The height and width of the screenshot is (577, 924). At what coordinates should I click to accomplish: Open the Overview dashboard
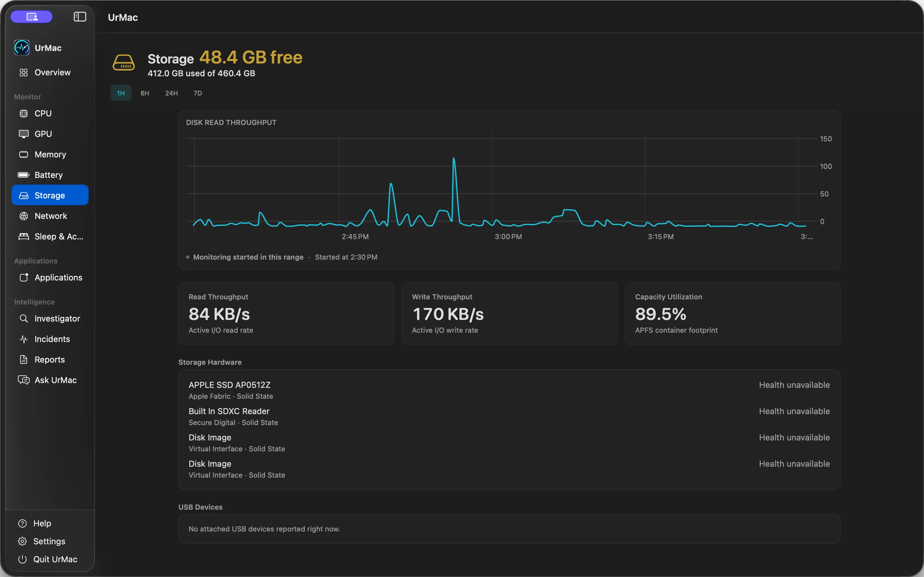(x=50, y=72)
